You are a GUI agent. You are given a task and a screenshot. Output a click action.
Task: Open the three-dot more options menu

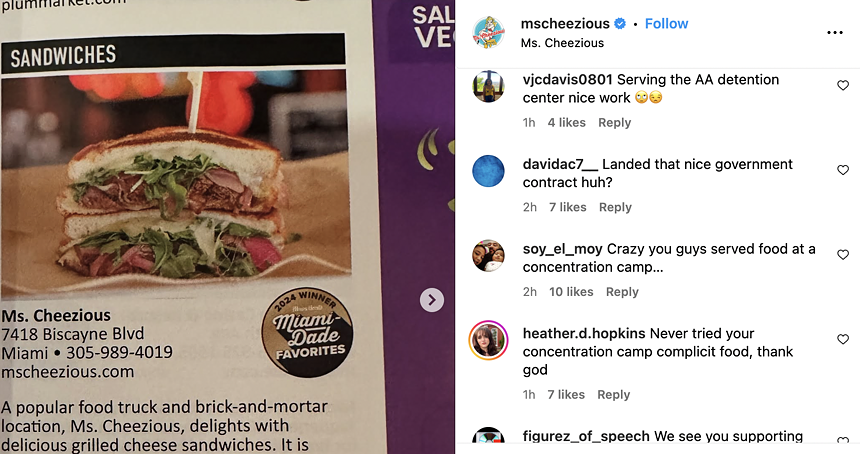834,33
